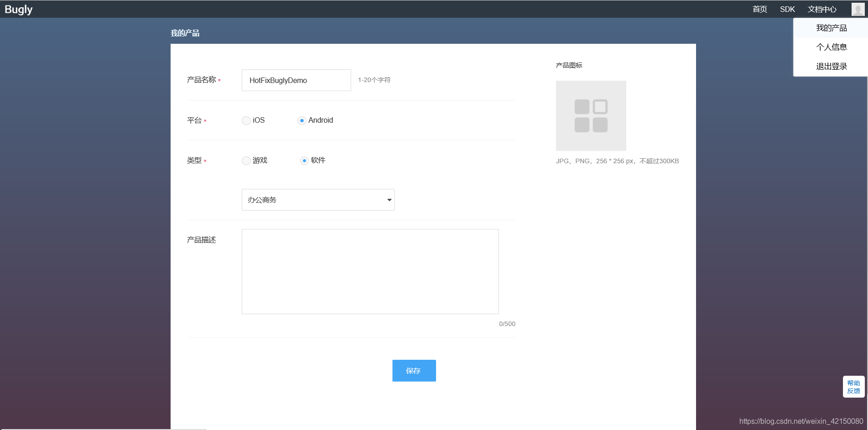The width and height of the screenshot is (868, 430).
Task: Expand the 办公商务 category dropdown
Action: pos(318,200)
